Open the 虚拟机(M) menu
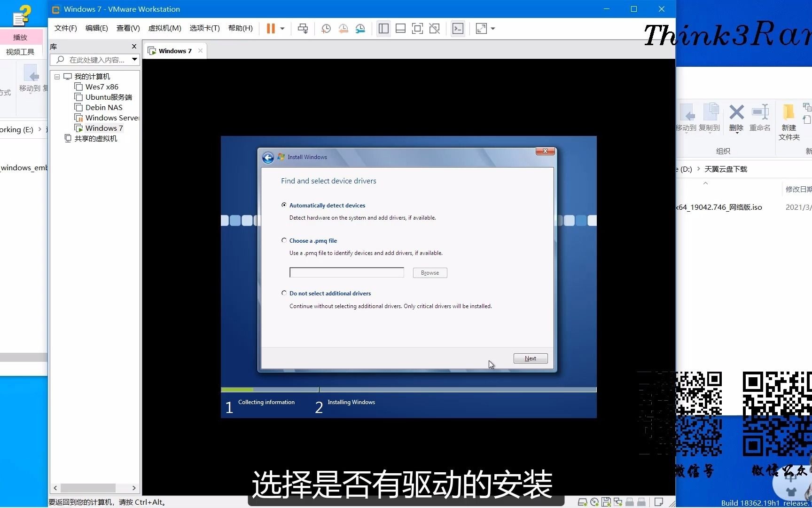 pyautogui.click(x=164, y=28)
